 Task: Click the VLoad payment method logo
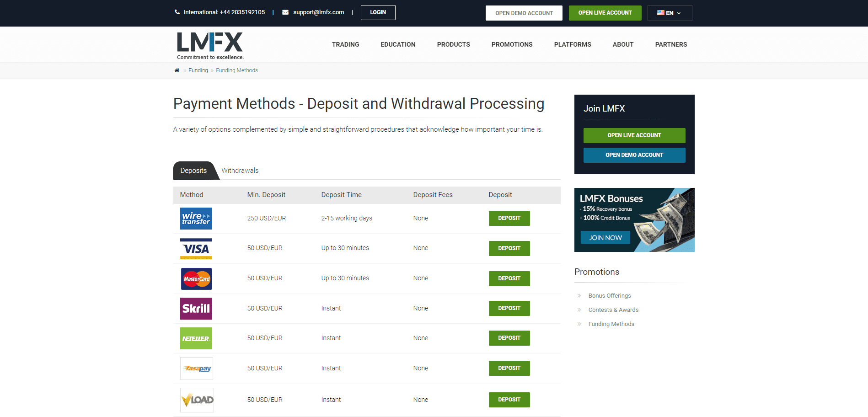point(197,399)
